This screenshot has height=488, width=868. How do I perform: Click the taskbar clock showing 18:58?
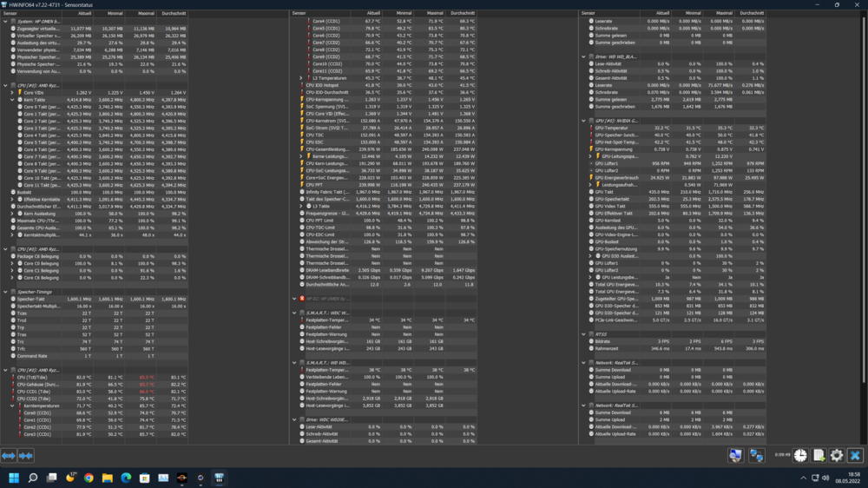click(851, 478)
